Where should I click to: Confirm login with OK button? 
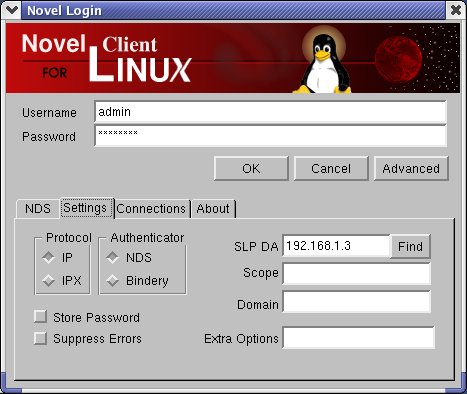(251, 169)
